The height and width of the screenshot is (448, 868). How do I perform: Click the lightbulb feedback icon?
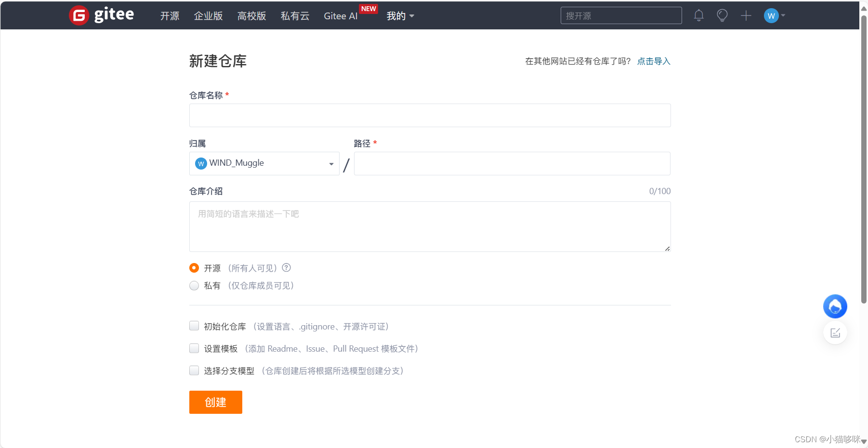pyautogui.click(x=722, y=15)
